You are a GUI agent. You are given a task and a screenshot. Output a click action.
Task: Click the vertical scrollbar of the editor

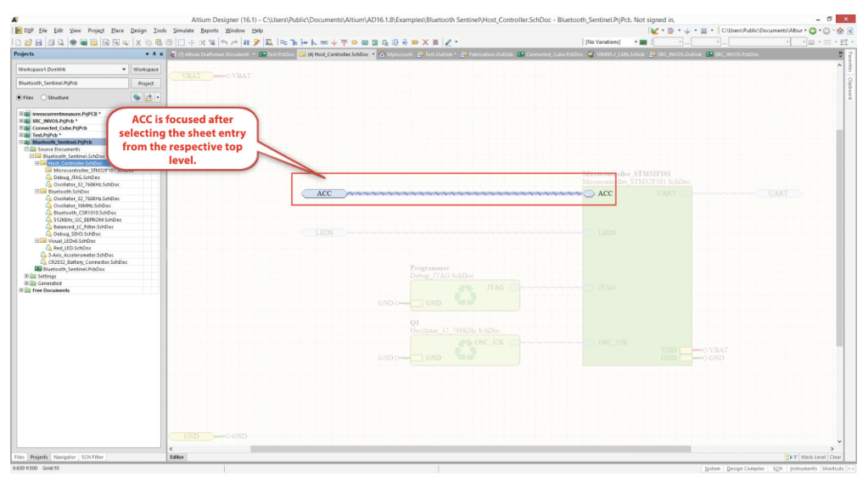point(840,238)
